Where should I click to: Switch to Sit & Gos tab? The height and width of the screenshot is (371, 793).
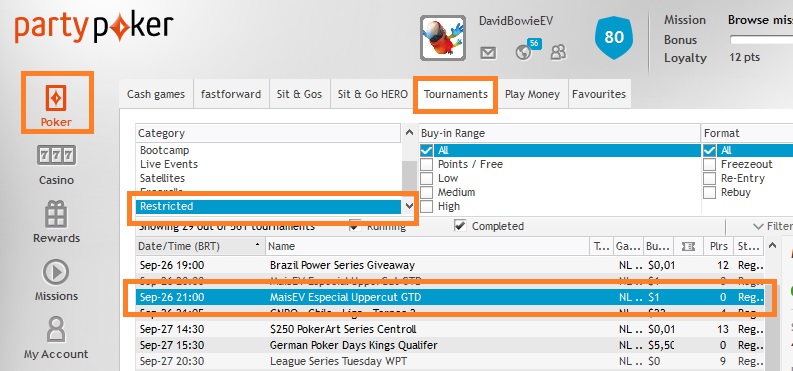point(299,94)
